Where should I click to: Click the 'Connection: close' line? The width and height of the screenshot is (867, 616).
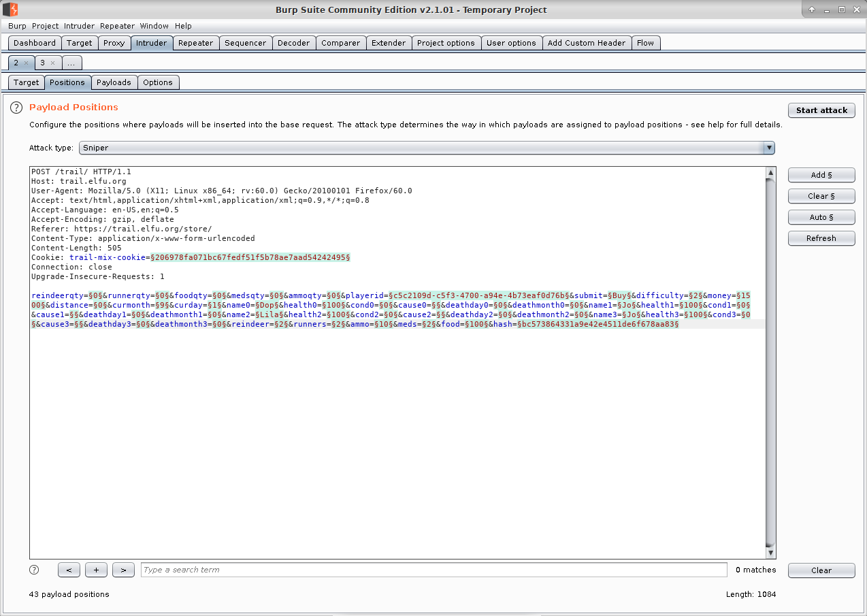(x=71, y=267)
